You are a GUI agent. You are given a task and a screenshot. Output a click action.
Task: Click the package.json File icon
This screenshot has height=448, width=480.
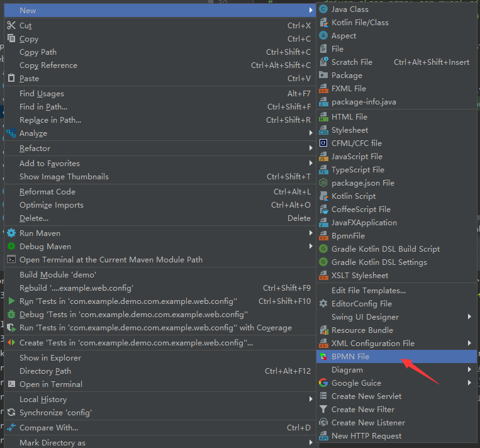323,183
